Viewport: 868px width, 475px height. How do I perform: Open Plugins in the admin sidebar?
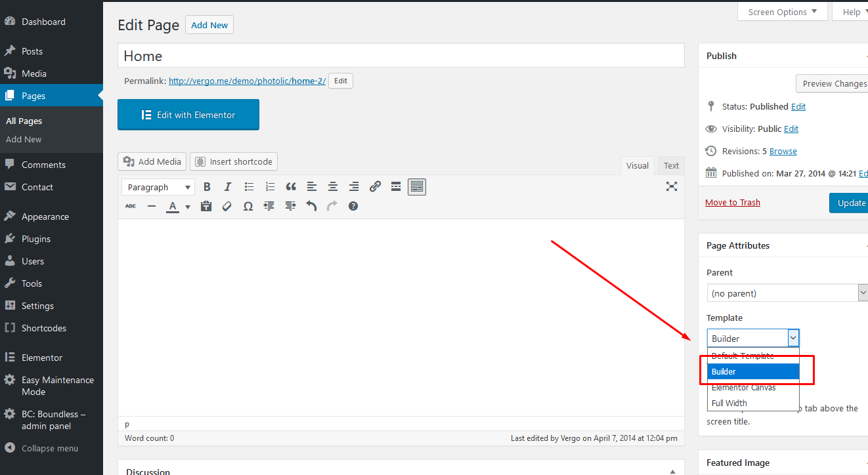coord(36,239)
